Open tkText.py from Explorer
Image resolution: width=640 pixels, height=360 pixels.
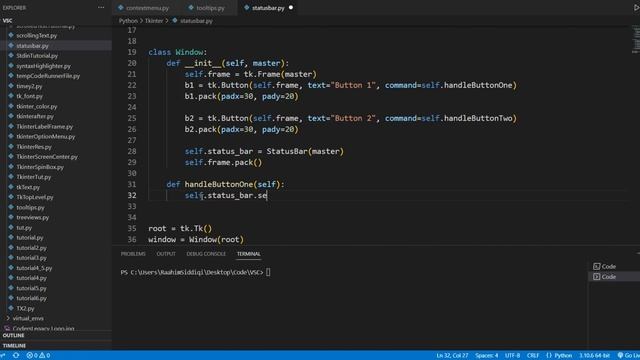pyautogui.click(x=28, y=187)
